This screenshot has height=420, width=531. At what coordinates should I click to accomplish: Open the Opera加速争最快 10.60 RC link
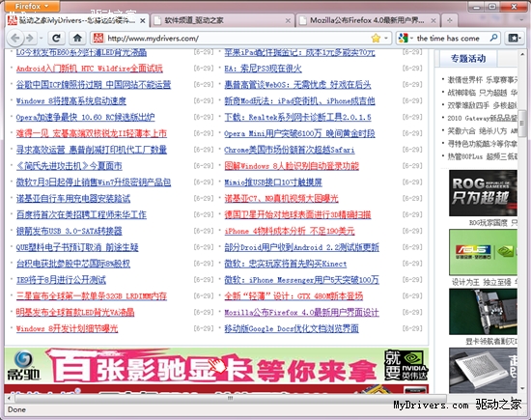pos(85,117)
